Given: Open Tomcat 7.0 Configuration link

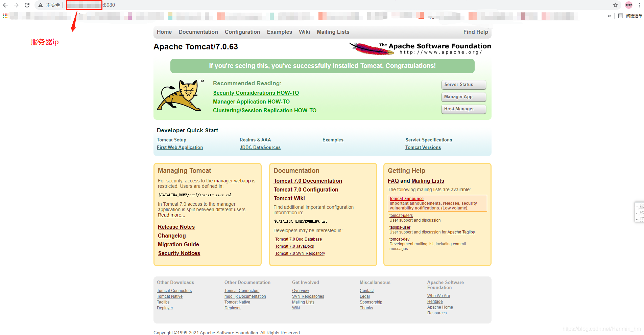Looking at the screenshot, I should (x=306, y=189).
